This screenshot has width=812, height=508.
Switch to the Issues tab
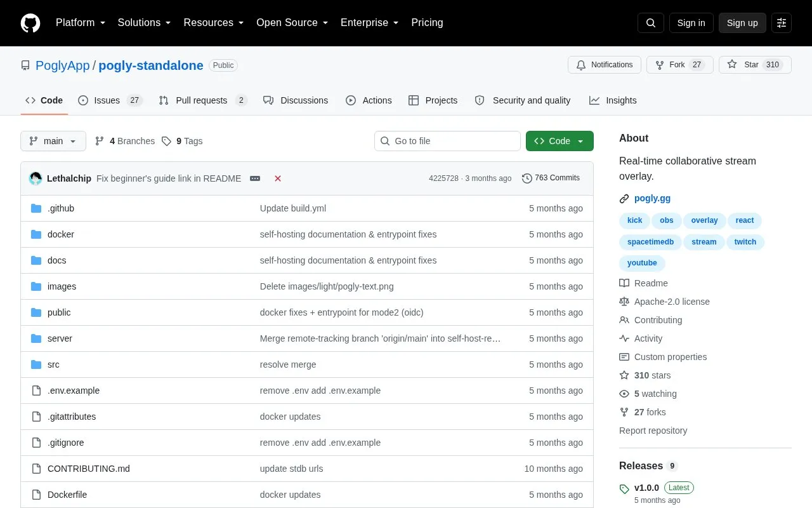pyautogui.click(x=110, y=100)
